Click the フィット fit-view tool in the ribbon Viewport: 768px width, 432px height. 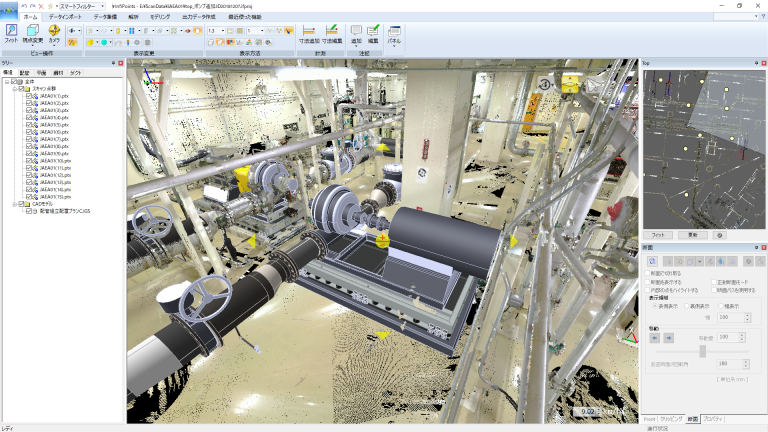pyautogui.click(x=11, y=33)
